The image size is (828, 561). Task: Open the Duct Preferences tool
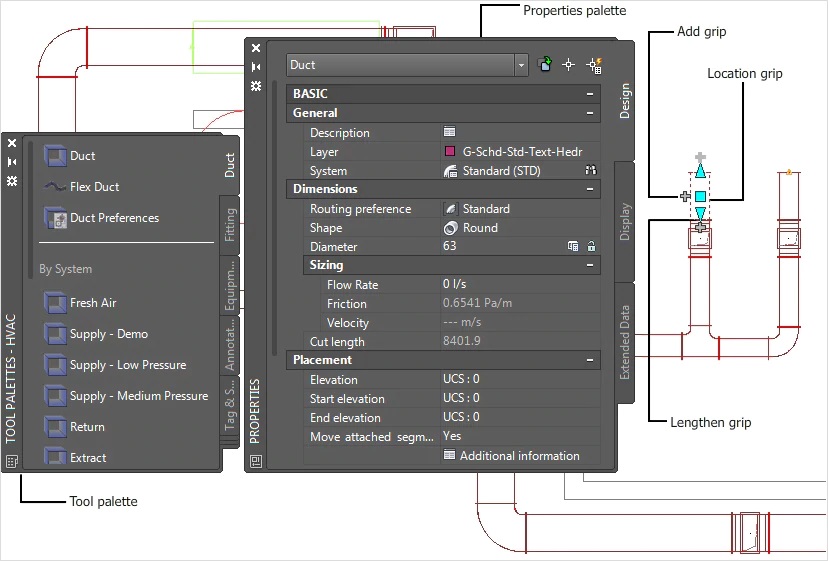[x=113, y=218]
